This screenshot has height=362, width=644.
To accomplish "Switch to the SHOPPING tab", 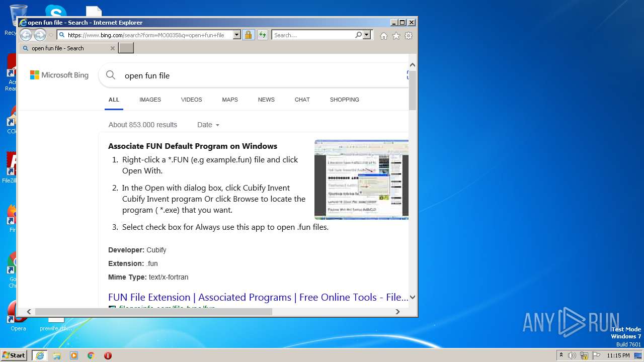I will point(344,100).
